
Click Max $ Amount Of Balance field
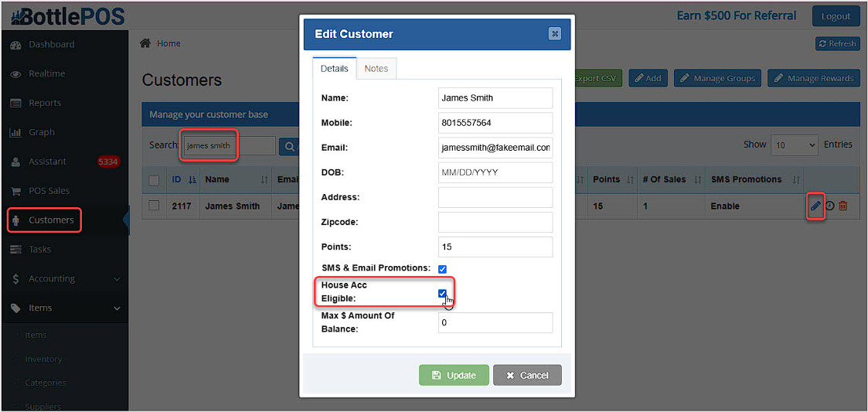click(495, 323)
